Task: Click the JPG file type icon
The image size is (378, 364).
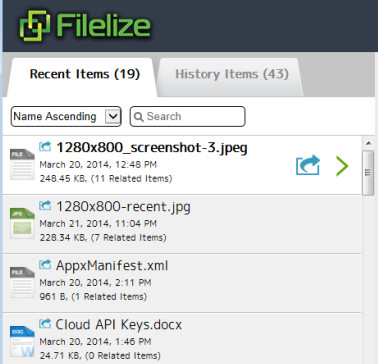Action: pos(22,223)
